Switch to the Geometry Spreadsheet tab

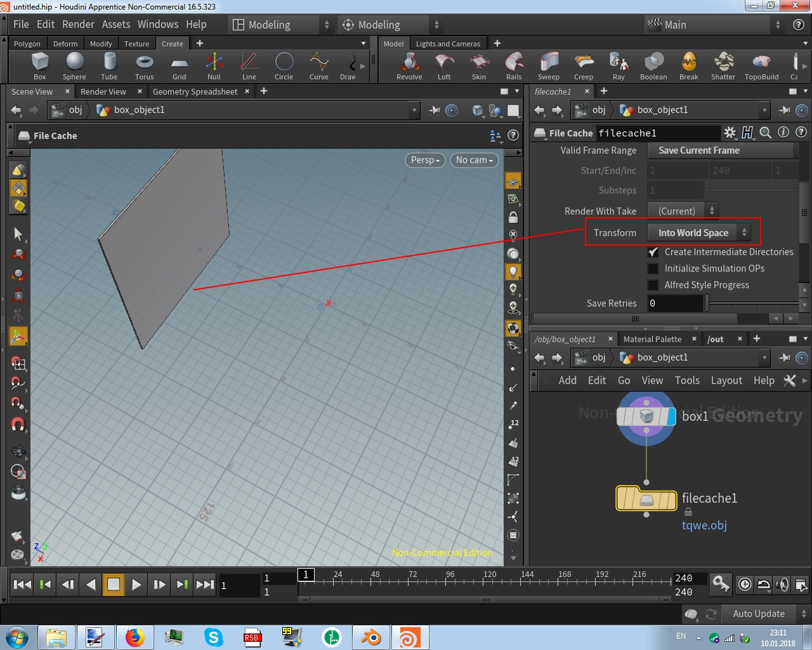195,91
